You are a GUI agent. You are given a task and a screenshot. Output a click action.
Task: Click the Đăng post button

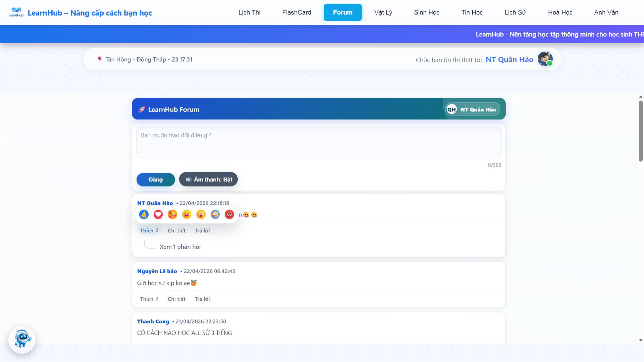(x=156, y=180)
